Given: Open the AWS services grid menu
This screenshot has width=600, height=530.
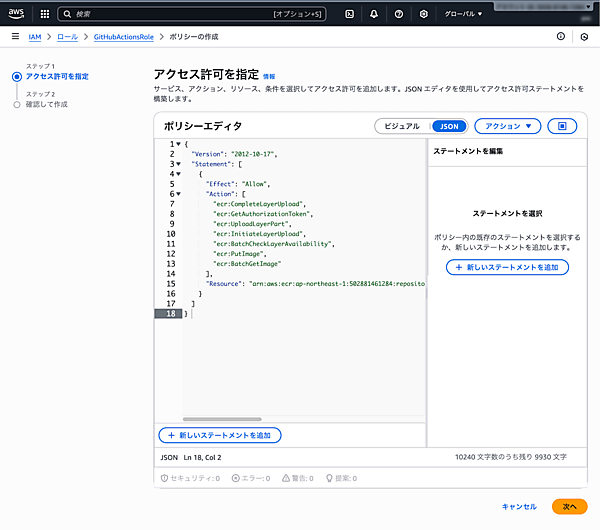Looking at the screenshot, I should [x=44, y=14].
